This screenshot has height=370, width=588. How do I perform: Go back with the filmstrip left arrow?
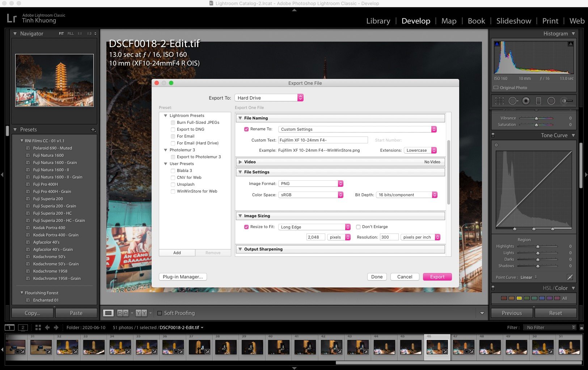point(47,328)
